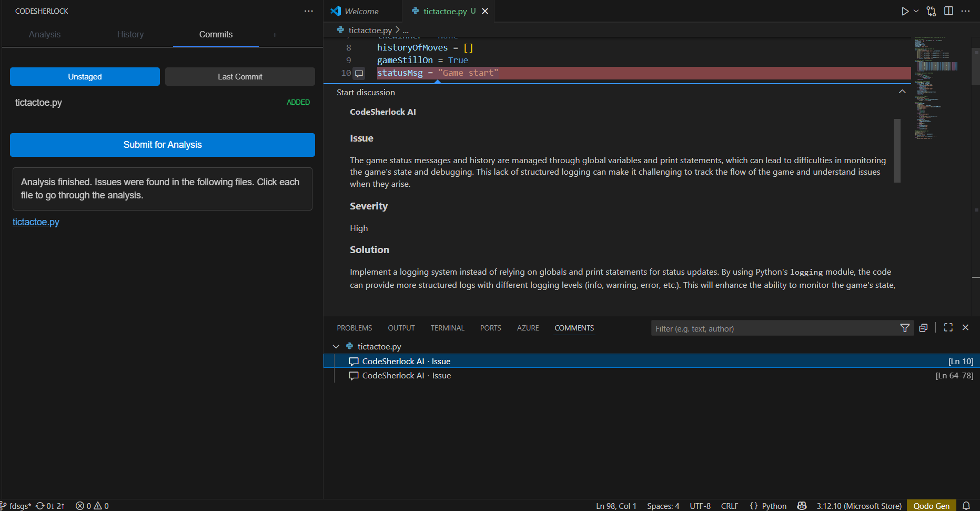
Task: Open errors and warnings status item
Action: click(x=92, y=506)
